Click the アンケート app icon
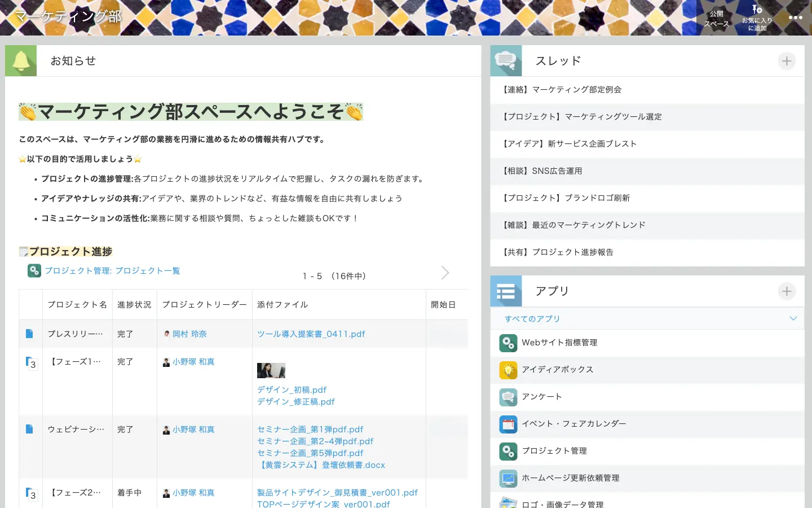This screenshot has height=508, width=812. pyautogui.click(x=508, y=397)
